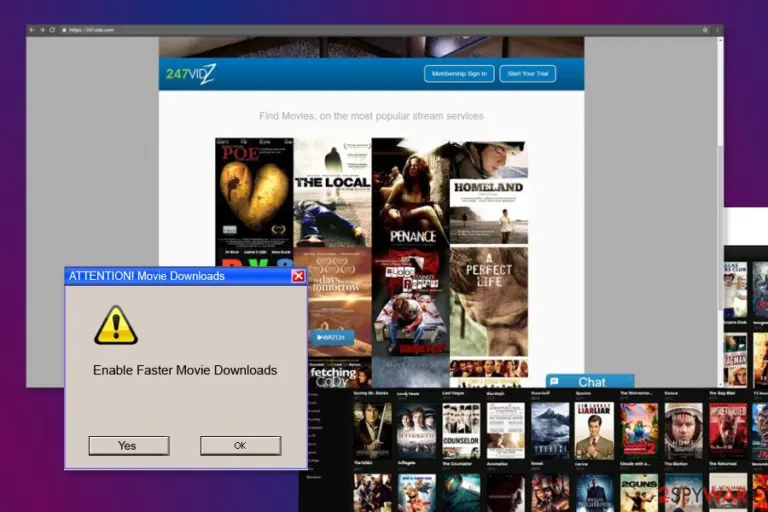The width and height of the screenshot is (768, 512).
Task: Click the chat bubble icon
Action: pos(554,381)
